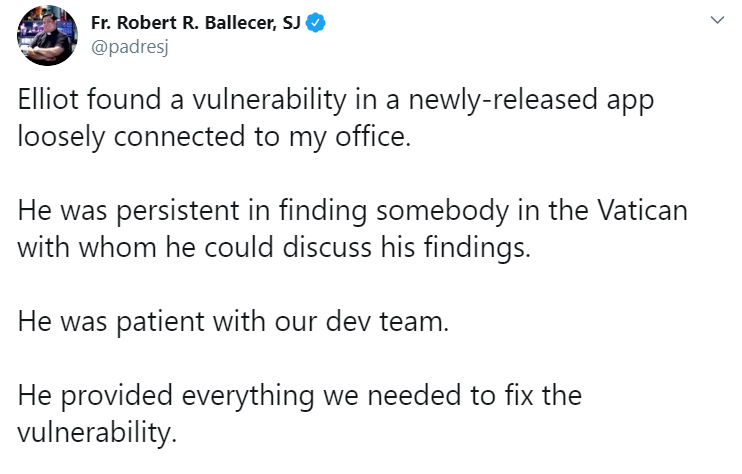This screenshot has height=474, width=742.
Task: Click the phrase "newly-released app"
Action: click(x=531, y=100)
